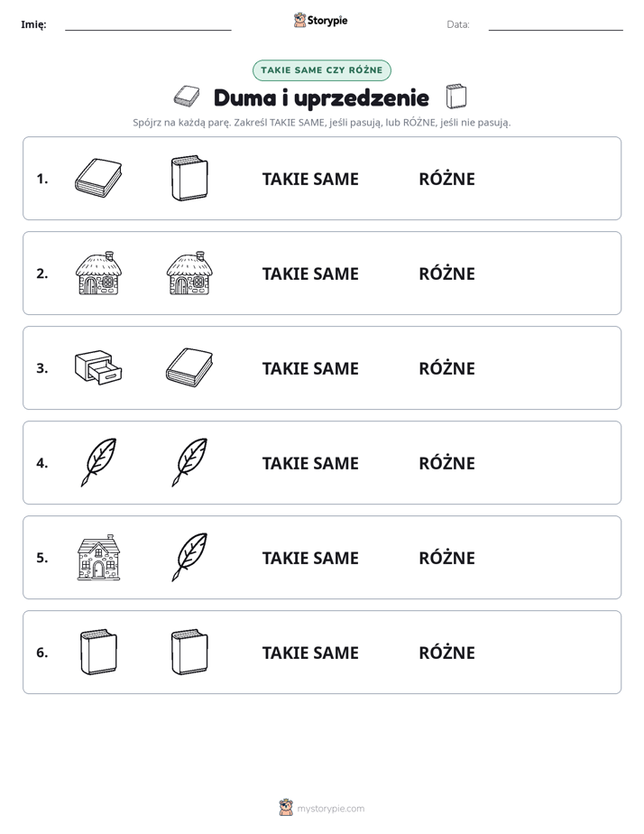Click the flat lying book in row 1
Image resolution: width=644 pixels, height=834 pixels.
pos(98,178)
